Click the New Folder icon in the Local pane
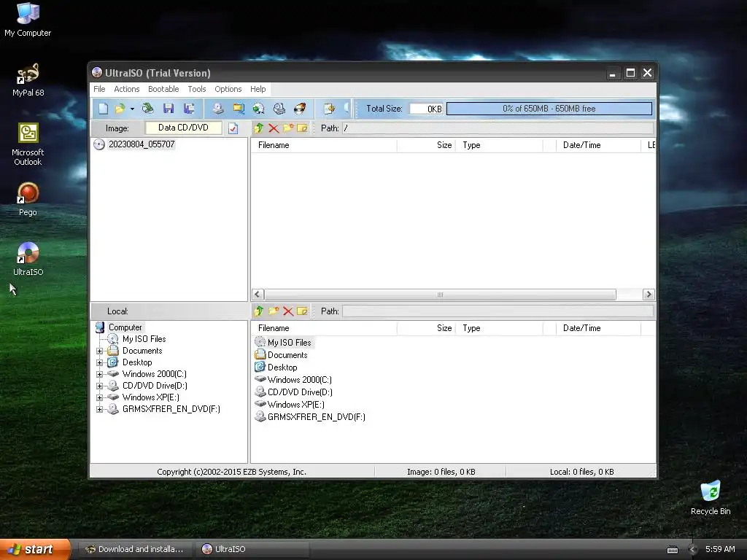Image resolution: width=747 pixels, height=560 pixels. click(x=274, y=311)
